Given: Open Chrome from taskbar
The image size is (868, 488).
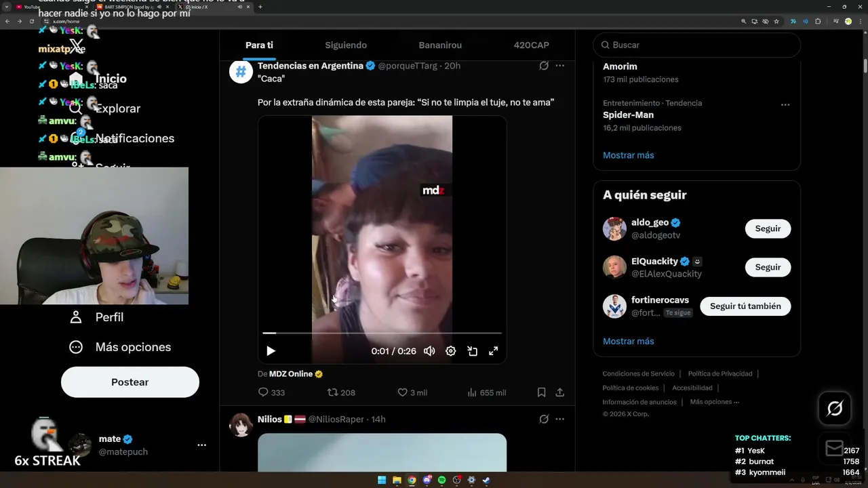Looking at the screenshot, I should pyautogui.click(x=412, y=480).
